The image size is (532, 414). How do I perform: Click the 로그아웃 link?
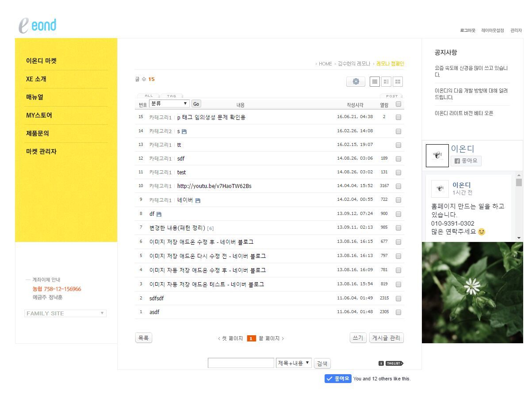pyautogui.click(x=467, y=31)
